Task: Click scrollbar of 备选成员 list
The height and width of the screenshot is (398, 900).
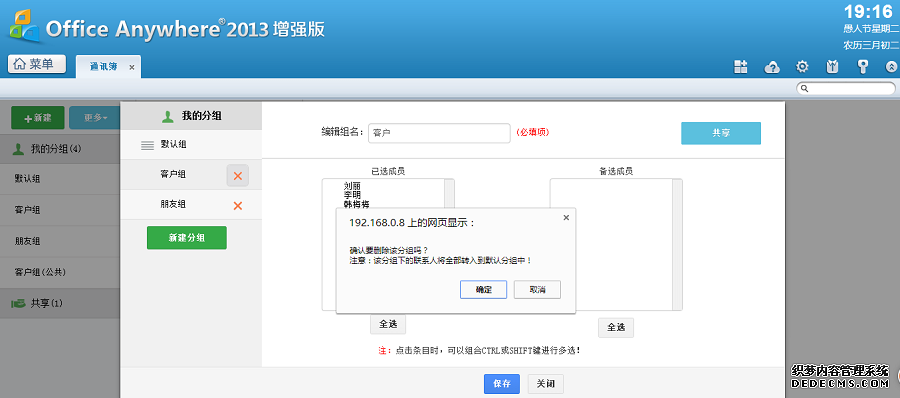Action: pos(677,245)
